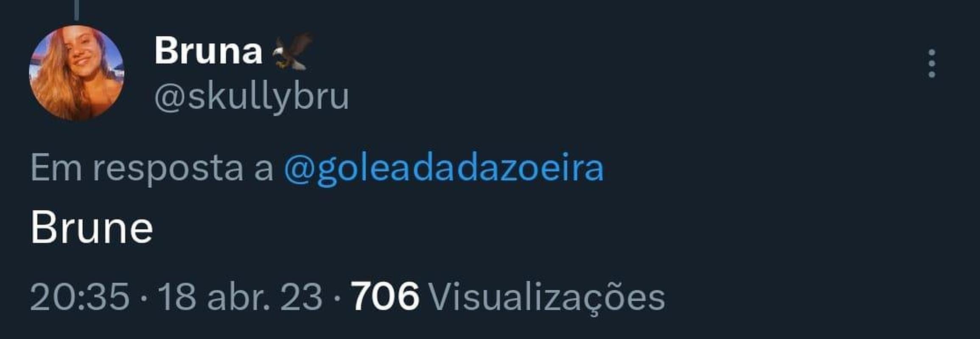Click the thread connector line above avatar
Image resolution: width=980 pixels, height=339 pixels.
tap(76, 10)
